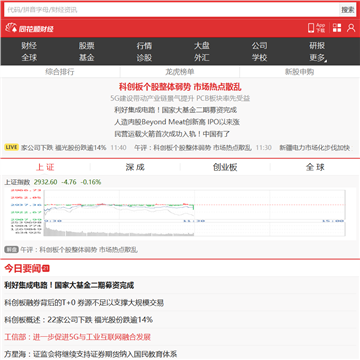The width and height of the screenshot is (360, 360).
Task: Open the 科创板融券背后的T+0 news item
Action: pyautogui.click(x=84, y=303)
